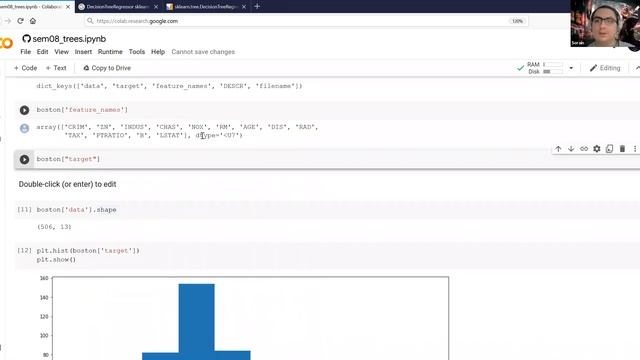Close the DecisionTreeRegressor sklearn tab
This screenshot has height=360, width=640.
tap(156, 7)
